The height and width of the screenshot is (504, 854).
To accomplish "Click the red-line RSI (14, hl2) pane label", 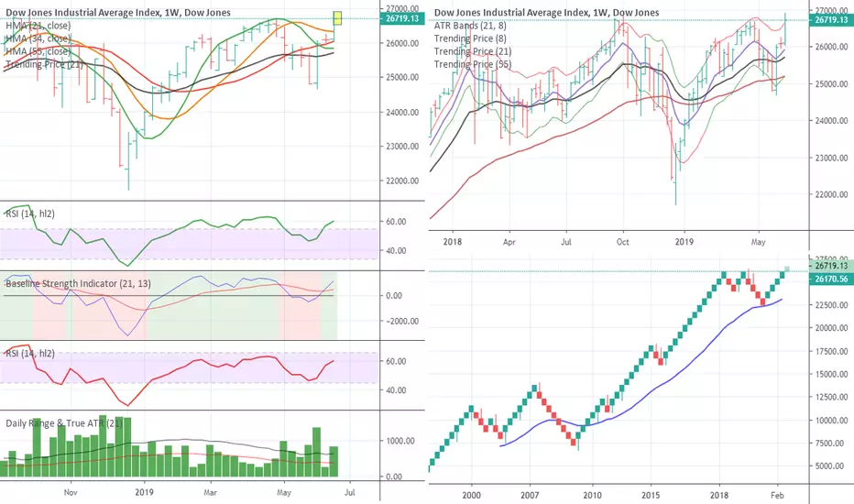I will pyautogui.click(x=30, y=353).
